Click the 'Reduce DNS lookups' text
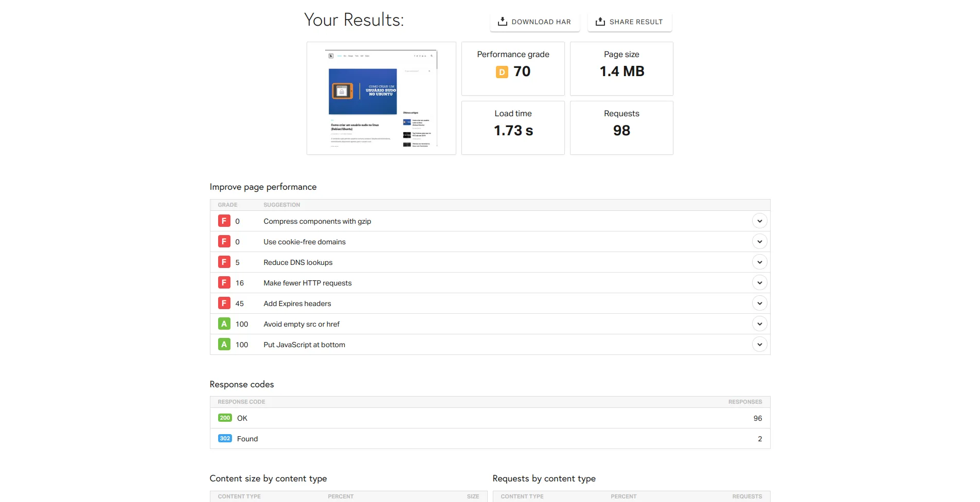This screenshot has height=502, width=980. 298,262
